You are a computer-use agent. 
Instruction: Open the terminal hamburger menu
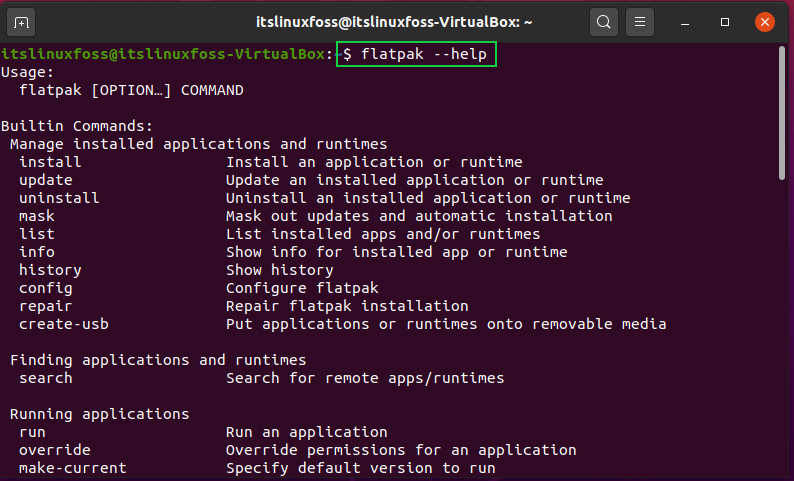click(640, 22)
